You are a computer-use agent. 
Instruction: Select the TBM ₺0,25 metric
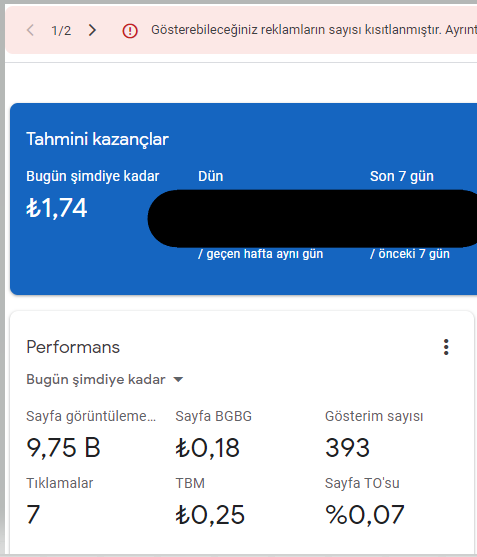(210, 502)
